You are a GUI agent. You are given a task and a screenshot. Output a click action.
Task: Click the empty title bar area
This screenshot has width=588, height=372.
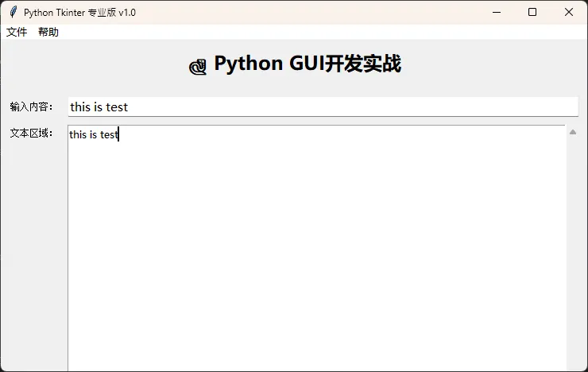[318, 12]
